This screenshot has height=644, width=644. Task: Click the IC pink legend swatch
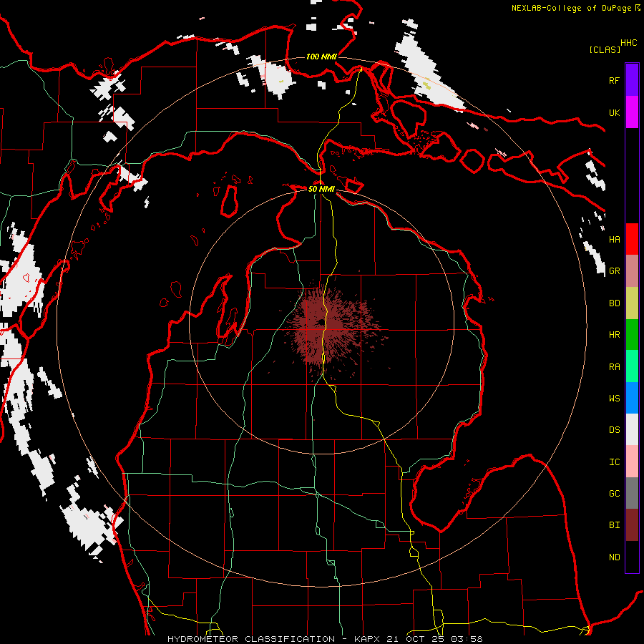point(632,462)
